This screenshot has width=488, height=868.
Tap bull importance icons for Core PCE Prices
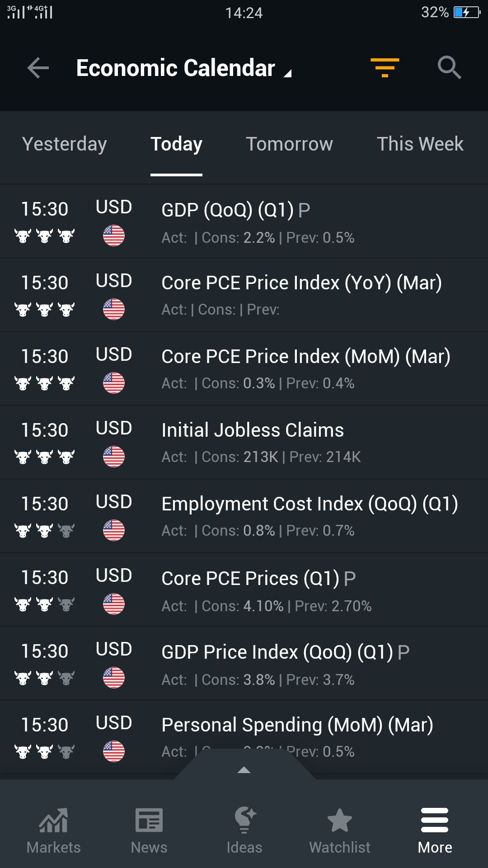point(44,604)
